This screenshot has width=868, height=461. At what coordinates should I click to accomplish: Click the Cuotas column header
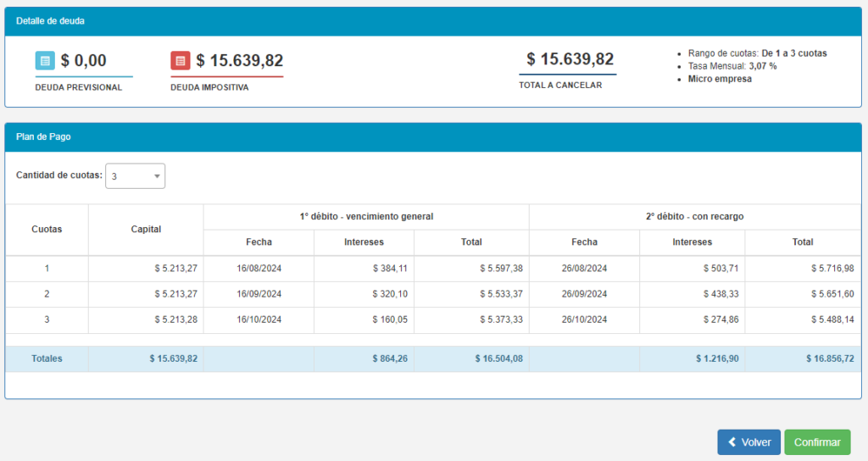47,230
